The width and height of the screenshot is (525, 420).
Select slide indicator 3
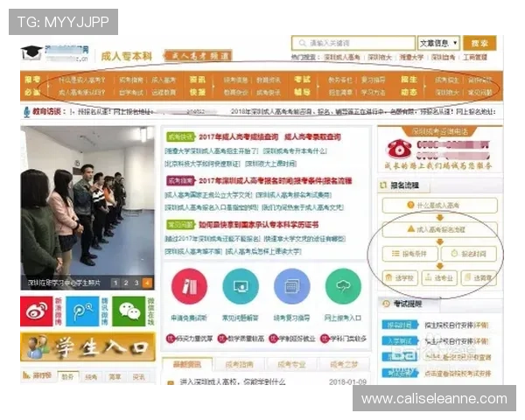(x=136, y=283)
